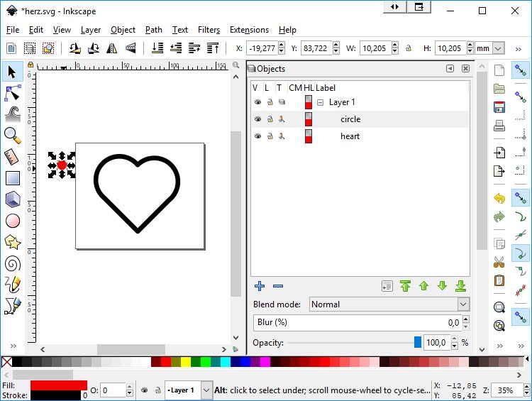The height and width of the screenshot is (401, 532).
Task: Click the Print document icon
Action: (x=499, y=126)
